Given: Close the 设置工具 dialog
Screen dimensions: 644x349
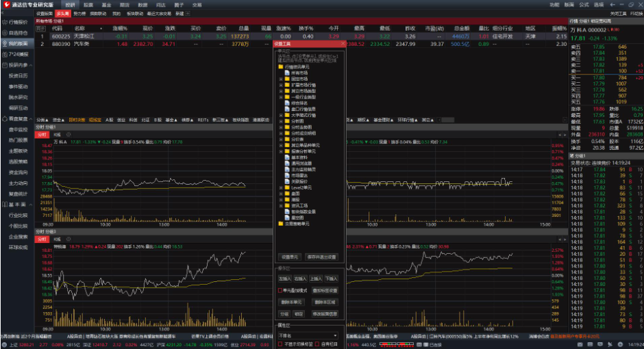Looking at the screenshot, I should click(343, 43).
